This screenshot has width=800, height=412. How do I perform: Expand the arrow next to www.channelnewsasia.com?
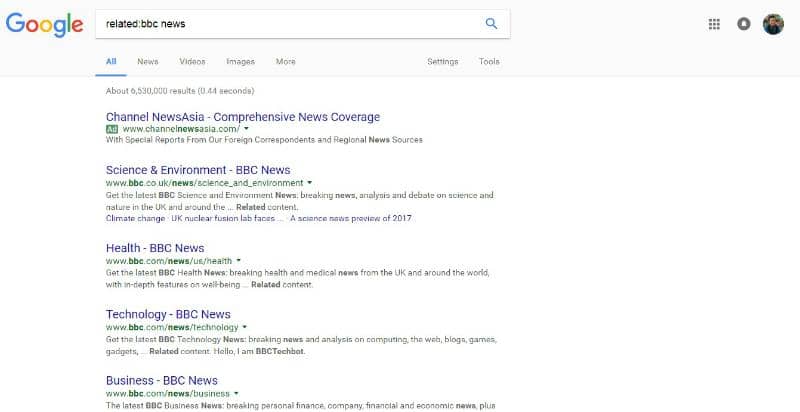[246, 129]
